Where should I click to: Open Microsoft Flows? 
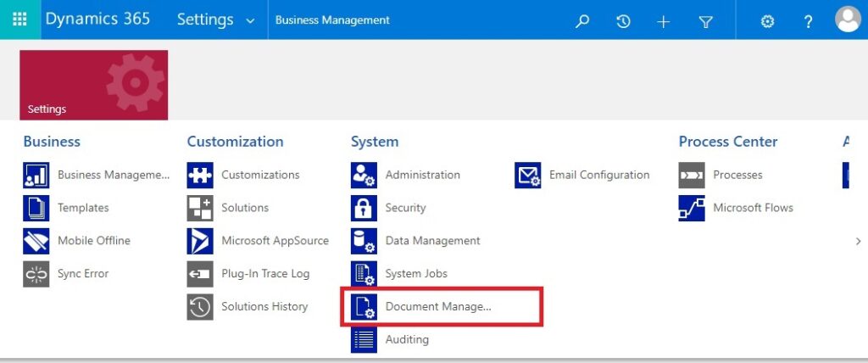(x=737, y=209)
